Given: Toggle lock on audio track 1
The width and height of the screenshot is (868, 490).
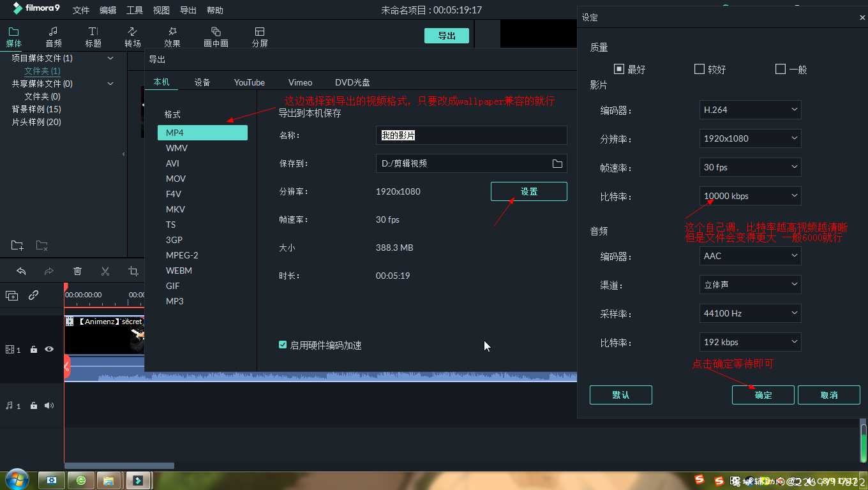Looking at the screenshot, I should pyautogui.click(x=34, y=406).
